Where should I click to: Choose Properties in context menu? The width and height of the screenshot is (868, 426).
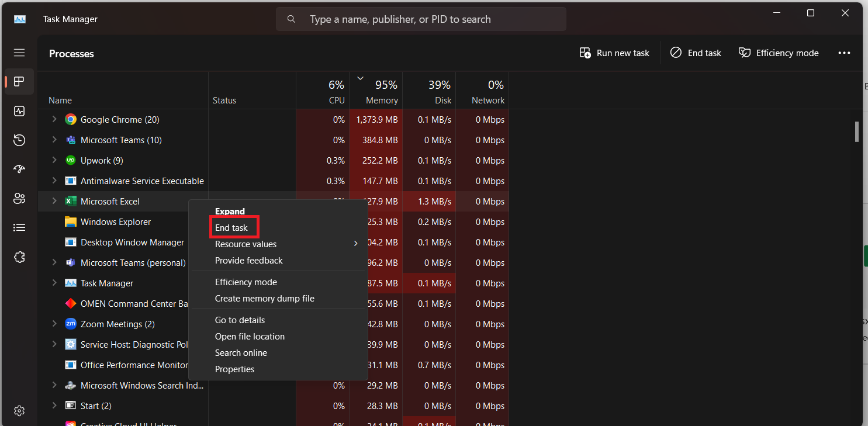point(277,369)
